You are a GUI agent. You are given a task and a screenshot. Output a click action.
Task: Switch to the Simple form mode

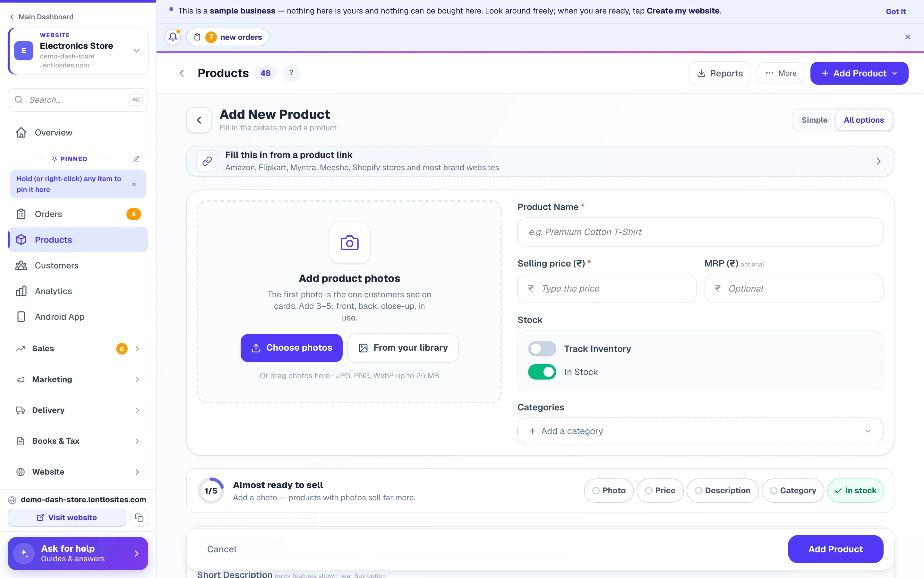pos(814,120)
